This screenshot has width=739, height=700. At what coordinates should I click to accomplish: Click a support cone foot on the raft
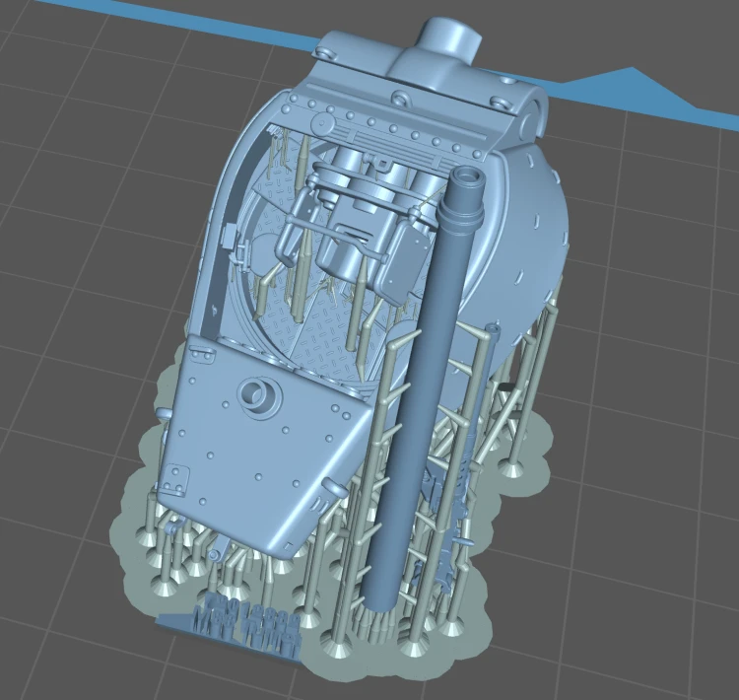point(512,470)
